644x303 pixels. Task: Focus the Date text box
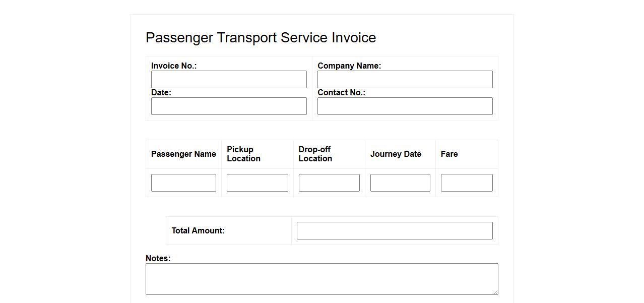[x=229, y=106]
